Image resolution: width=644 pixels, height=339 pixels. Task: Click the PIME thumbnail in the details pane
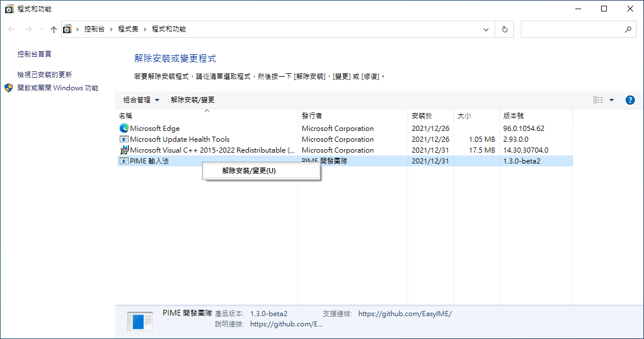[x=139, y=321]
